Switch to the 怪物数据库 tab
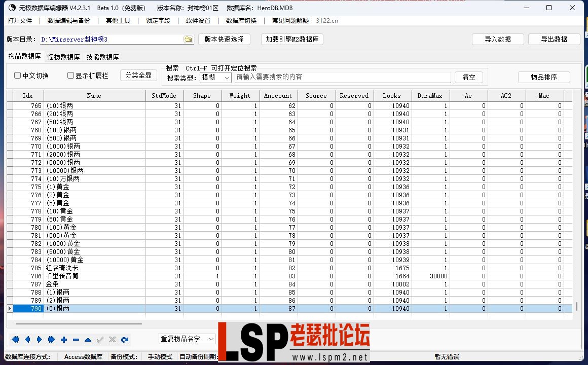The width and height of the screenshot is (588, 365). (x=63, y=57)
